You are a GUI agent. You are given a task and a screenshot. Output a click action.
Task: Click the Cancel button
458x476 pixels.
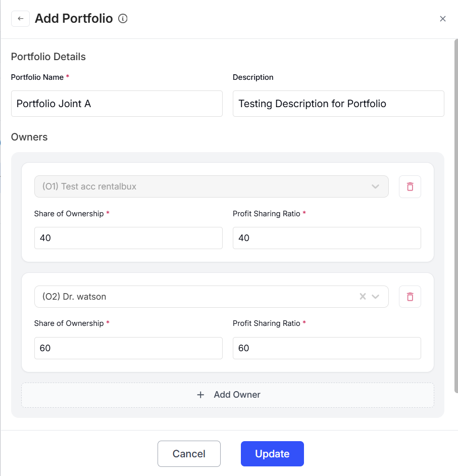coord(189,453)
